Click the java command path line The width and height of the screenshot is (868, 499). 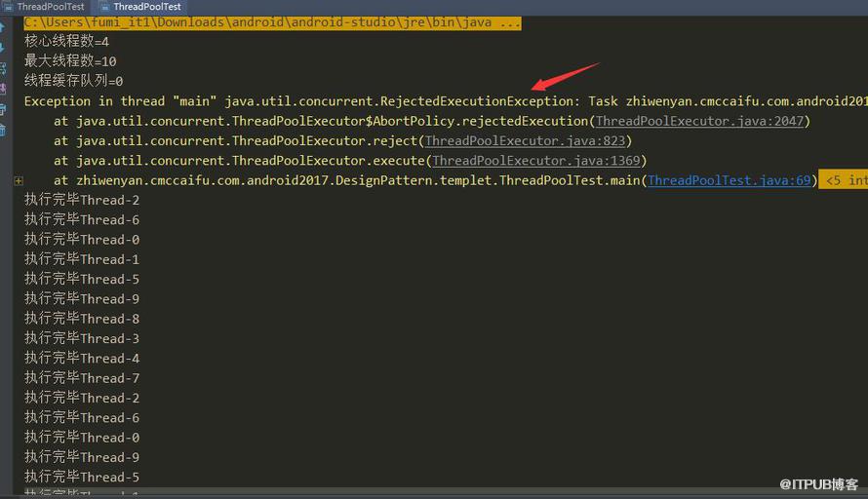[272, 22]
